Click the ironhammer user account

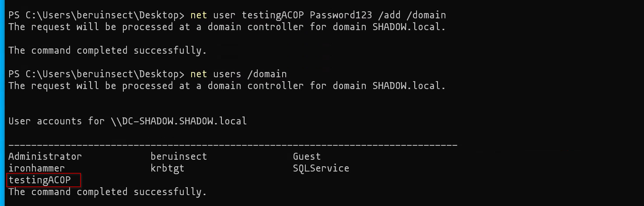pyautogui.click(x=37, y=168)
